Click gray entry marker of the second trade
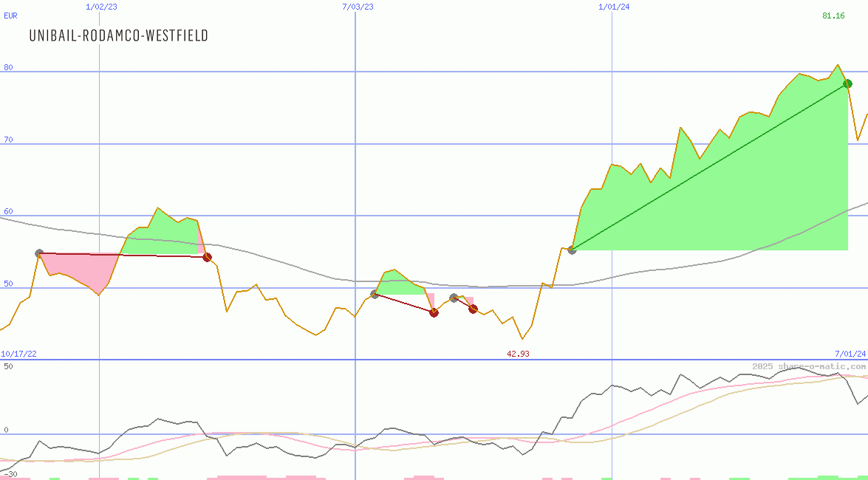 pyautogui.click(x=375, y=294)
